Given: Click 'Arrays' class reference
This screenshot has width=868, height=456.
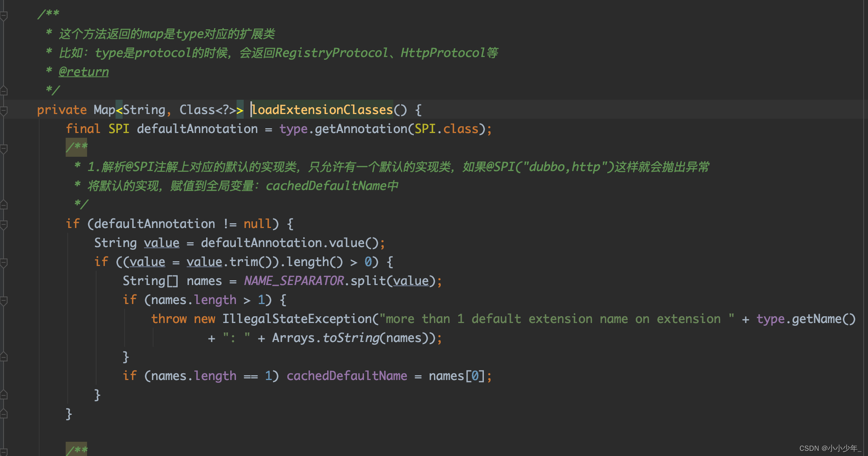Looking at the screenshot, I should click(293, 338).
